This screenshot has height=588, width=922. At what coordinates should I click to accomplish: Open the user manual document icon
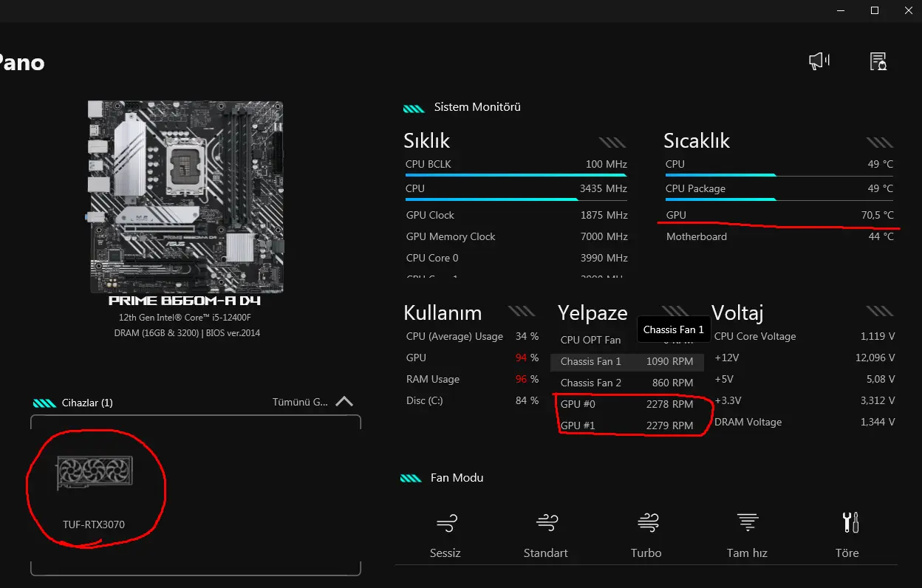[878, 61]
